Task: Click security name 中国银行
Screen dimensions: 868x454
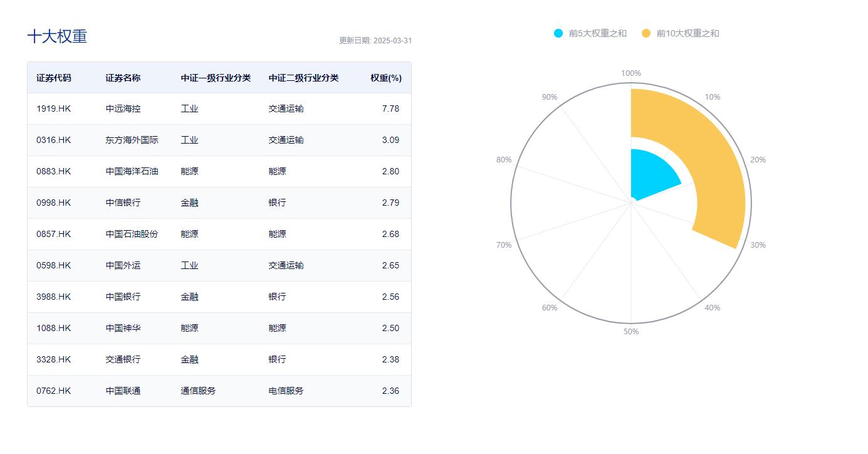Action: 123,297
